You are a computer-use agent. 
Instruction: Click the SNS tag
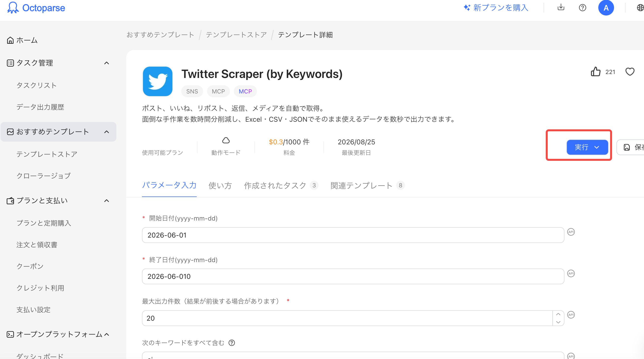coord(192,91)
